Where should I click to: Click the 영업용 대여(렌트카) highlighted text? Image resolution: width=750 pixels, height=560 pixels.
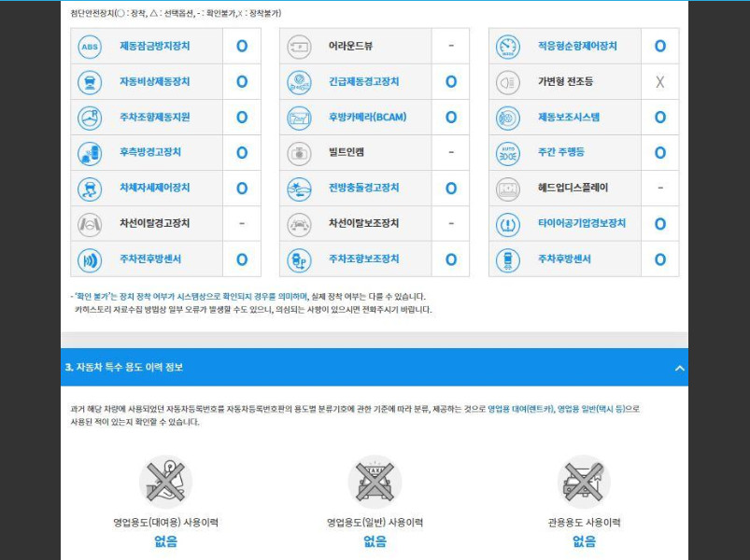[x=520, y=409]
